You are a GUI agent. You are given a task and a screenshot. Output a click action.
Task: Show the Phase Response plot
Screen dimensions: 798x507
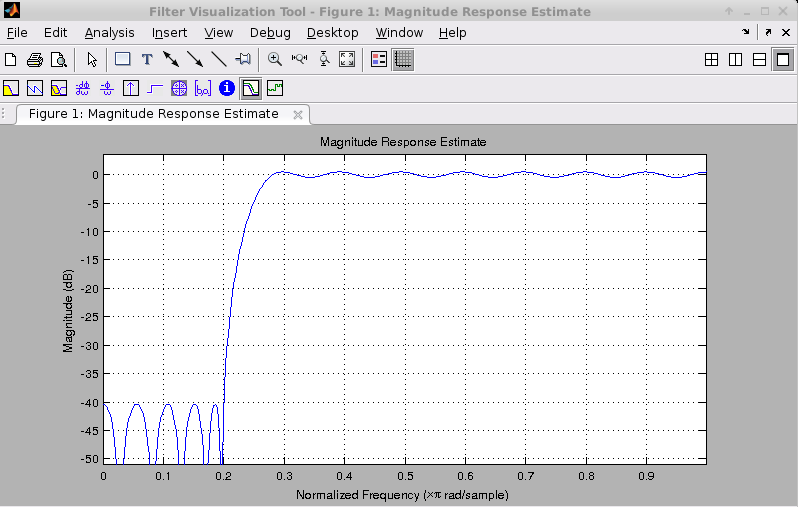[x=36, y=88]
